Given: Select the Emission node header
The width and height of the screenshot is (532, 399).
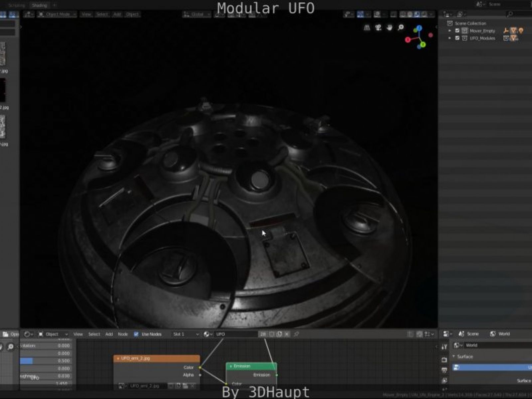Looking at the screenshot, I should click(x=251, y=366).
